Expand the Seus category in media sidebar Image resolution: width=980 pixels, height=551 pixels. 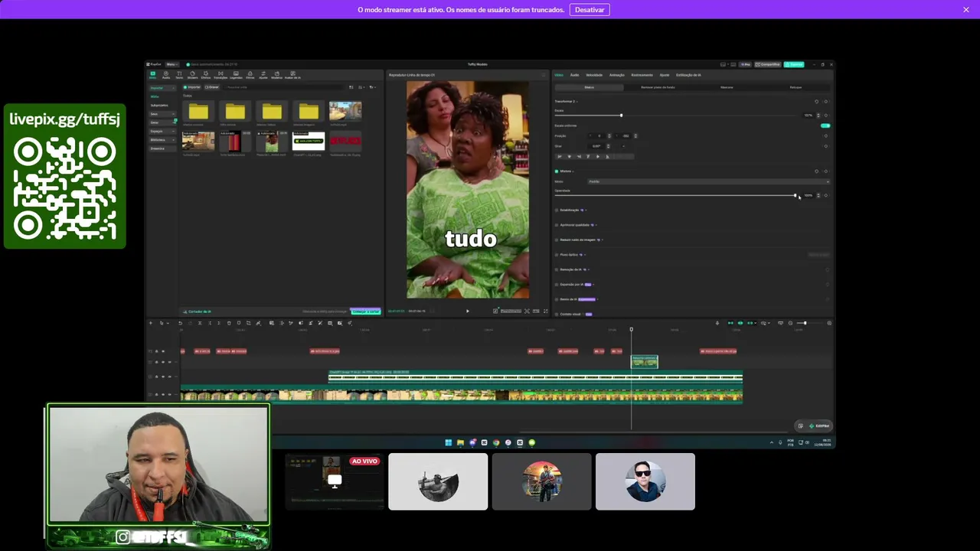162,114
